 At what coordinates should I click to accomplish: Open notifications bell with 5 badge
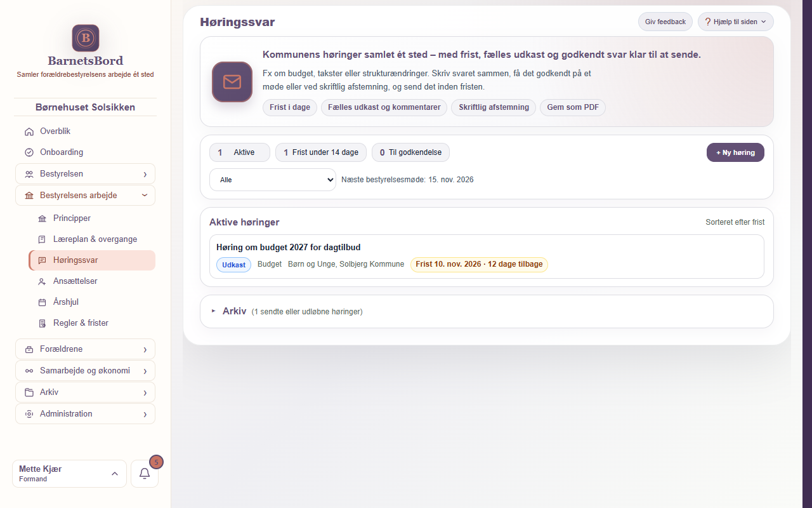click(145, 474)
